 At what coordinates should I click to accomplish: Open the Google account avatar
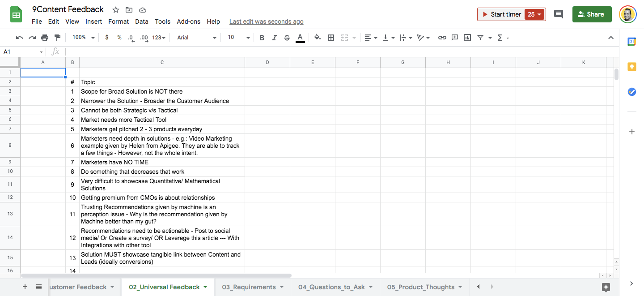point(628,14)
